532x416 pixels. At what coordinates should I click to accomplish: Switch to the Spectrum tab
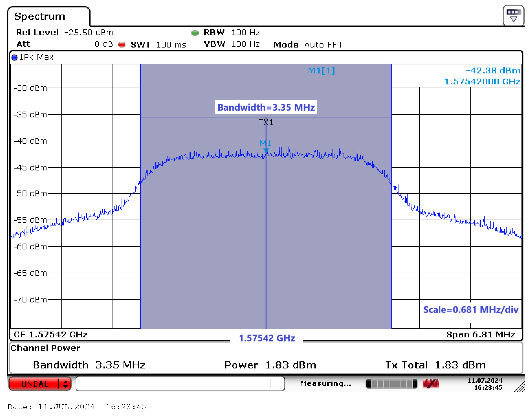[40, 16]
